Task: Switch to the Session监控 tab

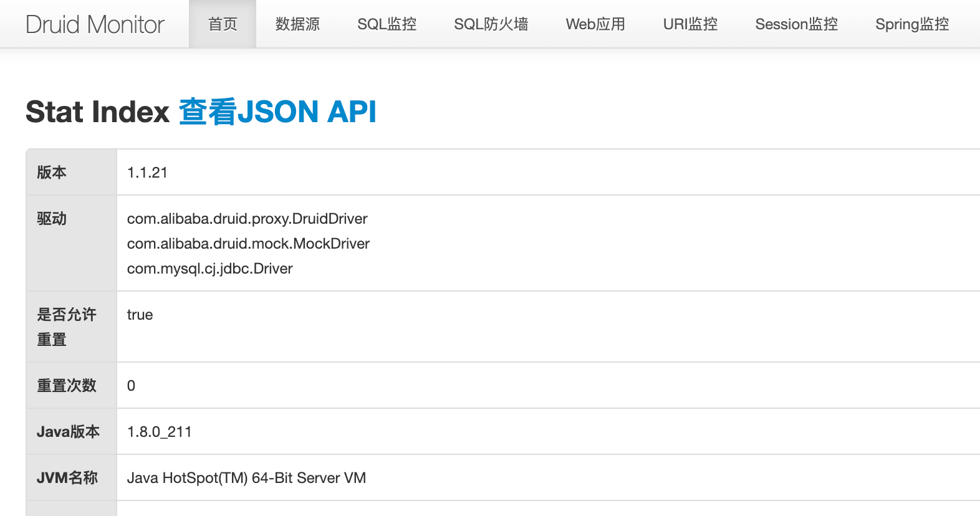Action: coord(796,24)
